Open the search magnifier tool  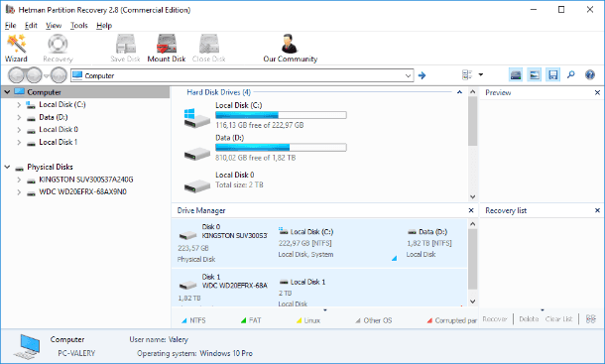point(571,74)
